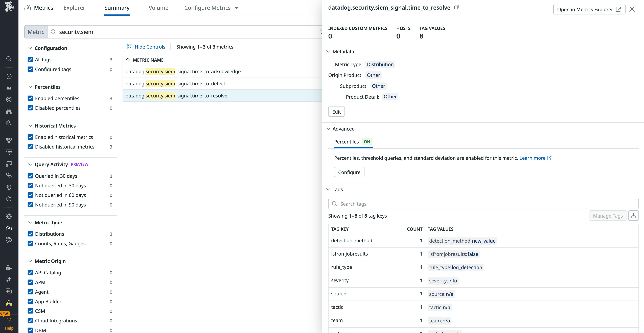Switch to the Explorer tab
The height and width of the screenshot is (333, 644).
tap(74, 8)
